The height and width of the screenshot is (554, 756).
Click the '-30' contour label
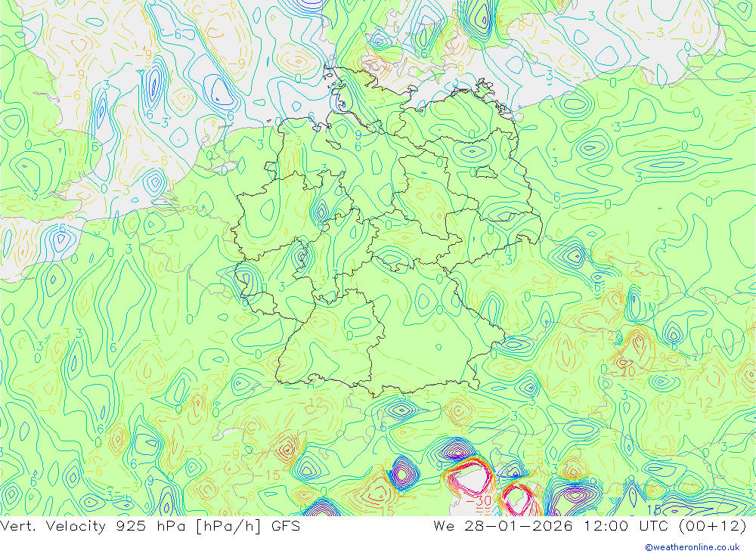pyautogui.click(x=477, y=500)
